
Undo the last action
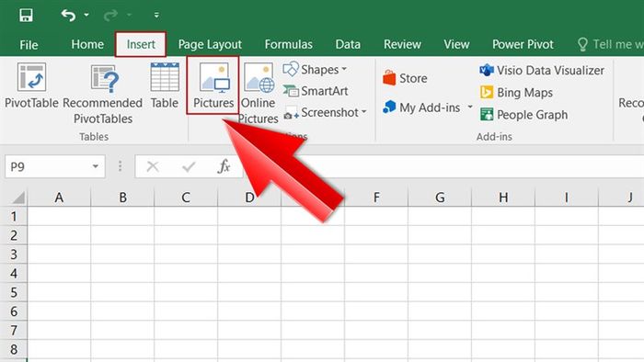pyautogui.click(x=69, y=16)
